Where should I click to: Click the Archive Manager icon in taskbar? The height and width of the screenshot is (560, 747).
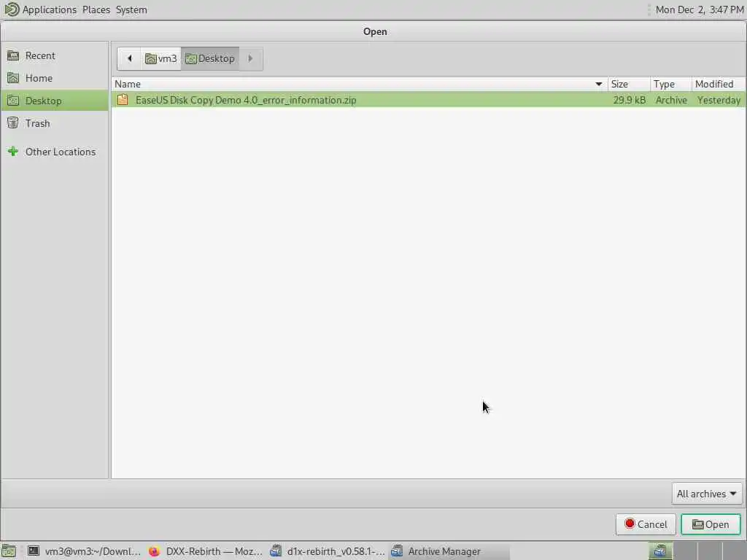396,551
